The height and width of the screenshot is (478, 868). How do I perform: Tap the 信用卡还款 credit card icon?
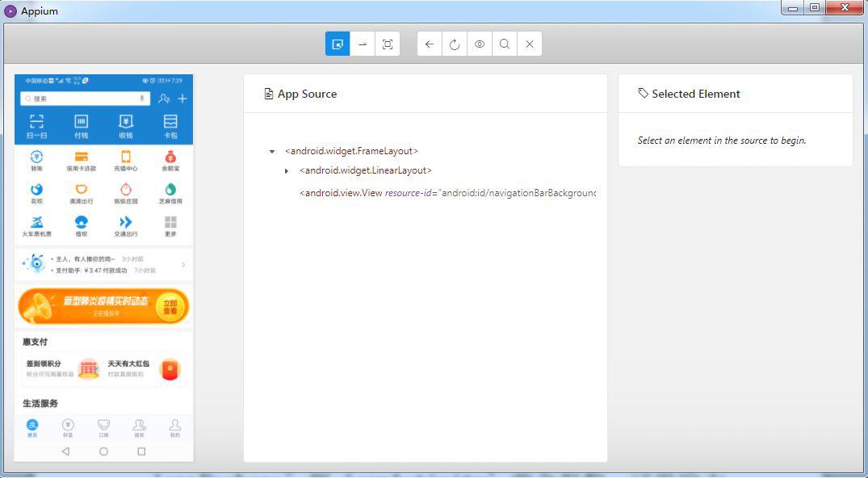[82, 157]
